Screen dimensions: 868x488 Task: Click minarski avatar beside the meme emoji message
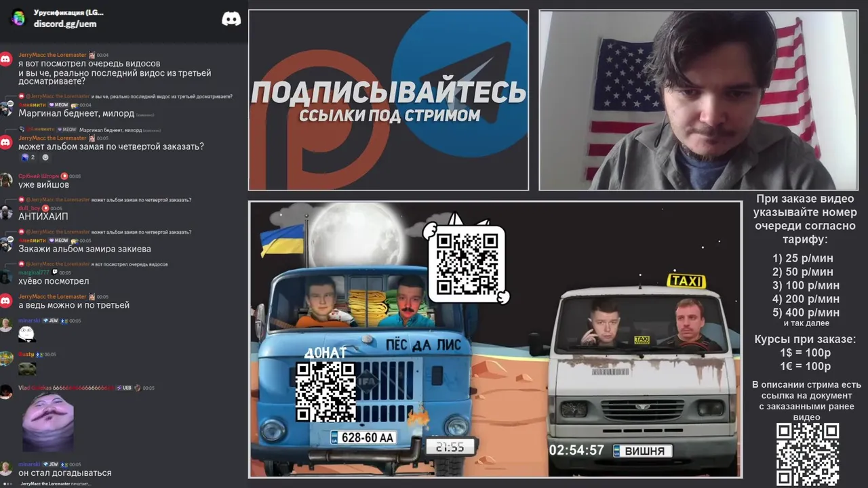6,325
